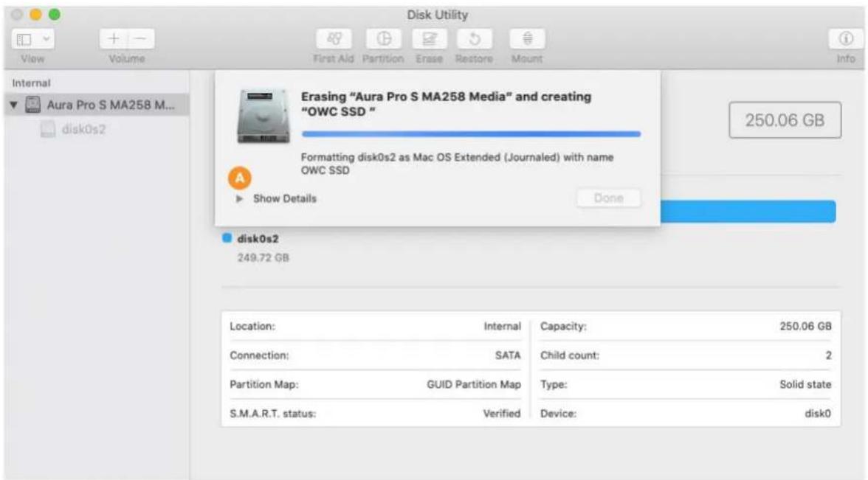This screenshot has height=480, width=868.
Task: Click the hard drive image in dialog
Action: click(263, 116)
